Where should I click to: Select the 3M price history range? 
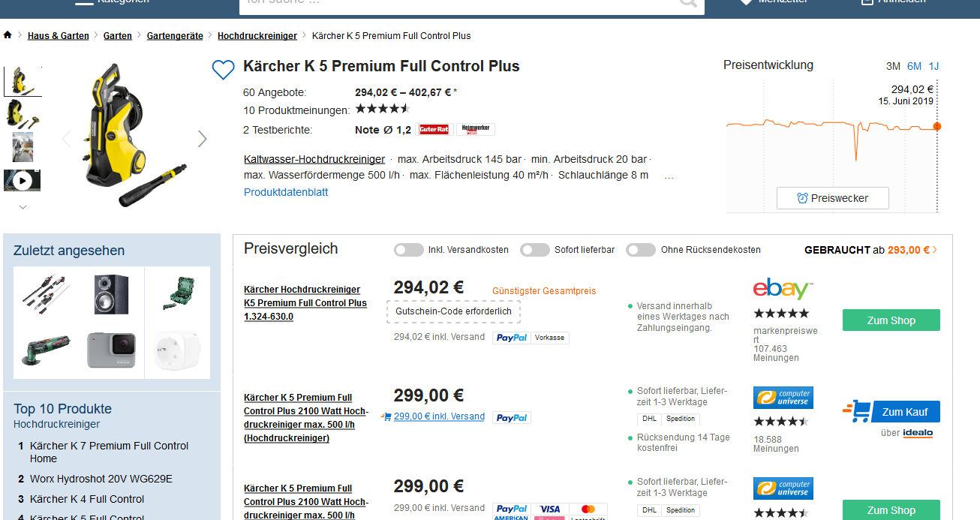[x=893, y=66]
